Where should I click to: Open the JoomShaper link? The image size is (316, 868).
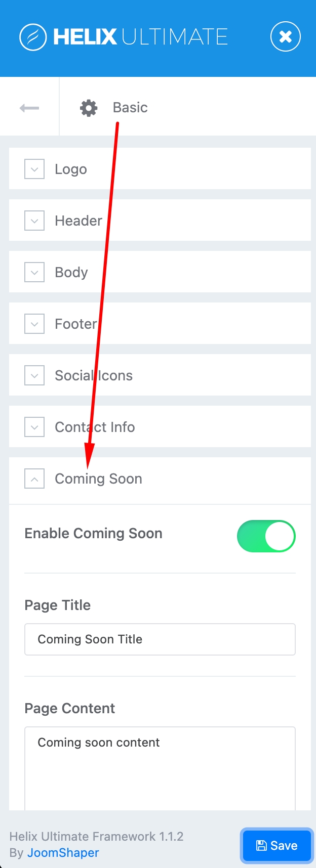point(63,853)
